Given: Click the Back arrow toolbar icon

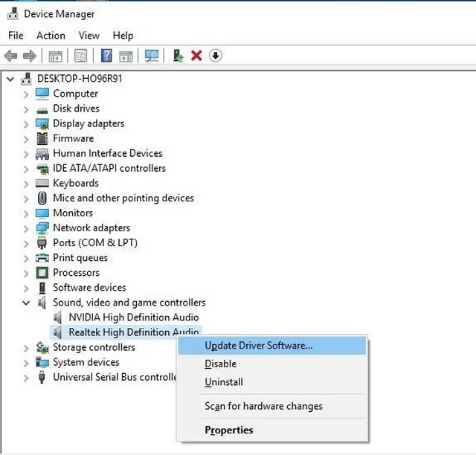Looking at the screenshot, I should pyautogui.click(x=11, y=56).
